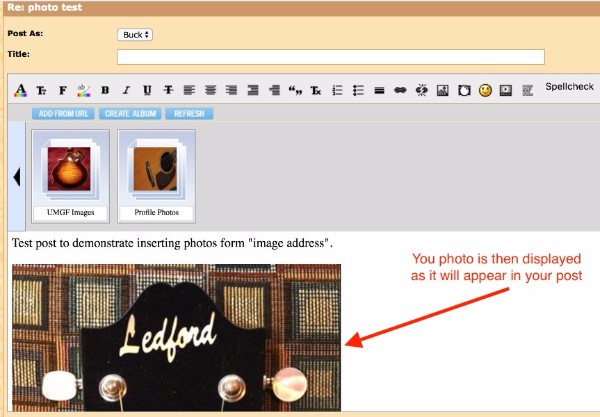
Task: Click in the Title text field
Action: (x=330, y=57)
